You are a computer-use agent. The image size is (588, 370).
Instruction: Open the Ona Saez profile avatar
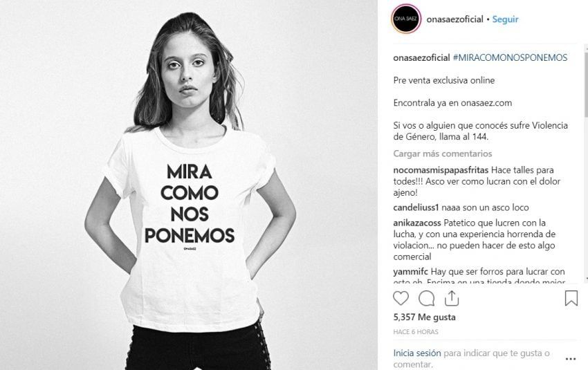point(406,19)
